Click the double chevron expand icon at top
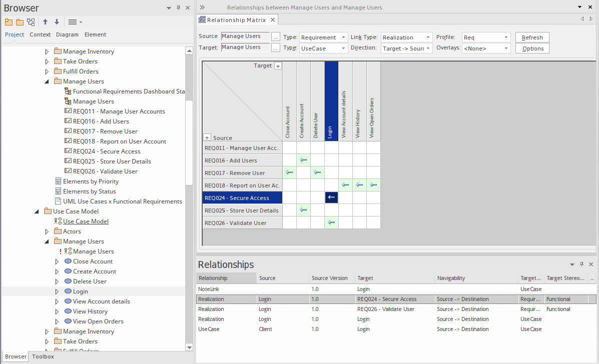The height and width of the screenshot is (364, 599). coord(202,7)
